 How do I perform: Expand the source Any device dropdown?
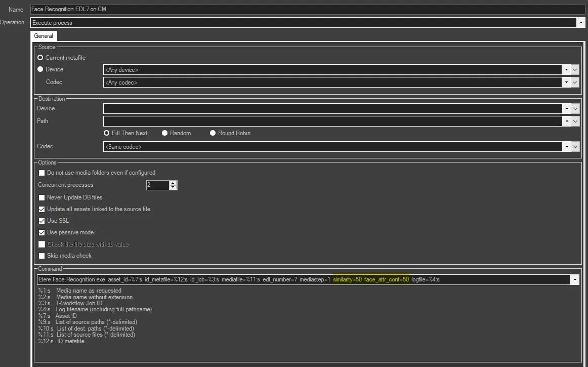tap(566, 70)
